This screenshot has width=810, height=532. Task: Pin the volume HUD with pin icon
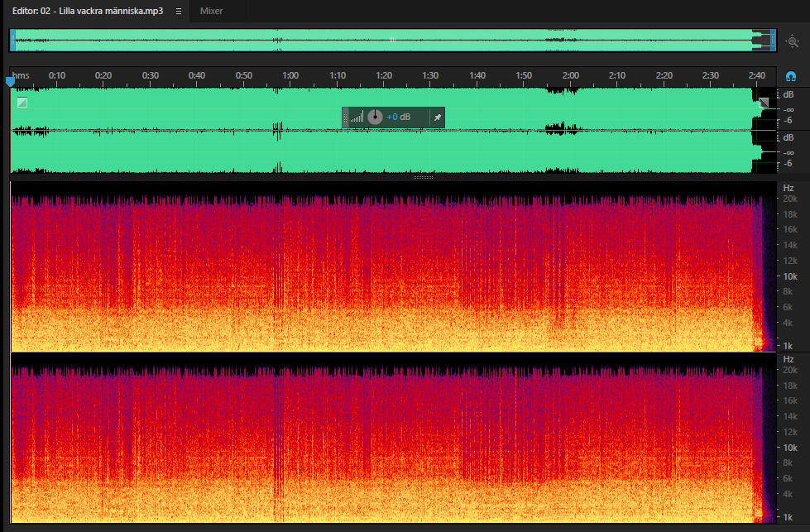pos(437,117)
